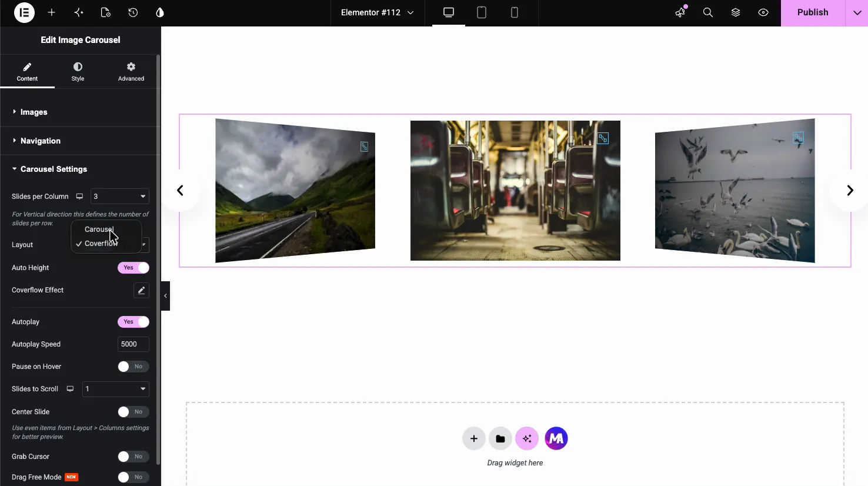Toggle the Grab Cursor switch
The height and width of the screenshot is (486, 868).
pos(133,457)
